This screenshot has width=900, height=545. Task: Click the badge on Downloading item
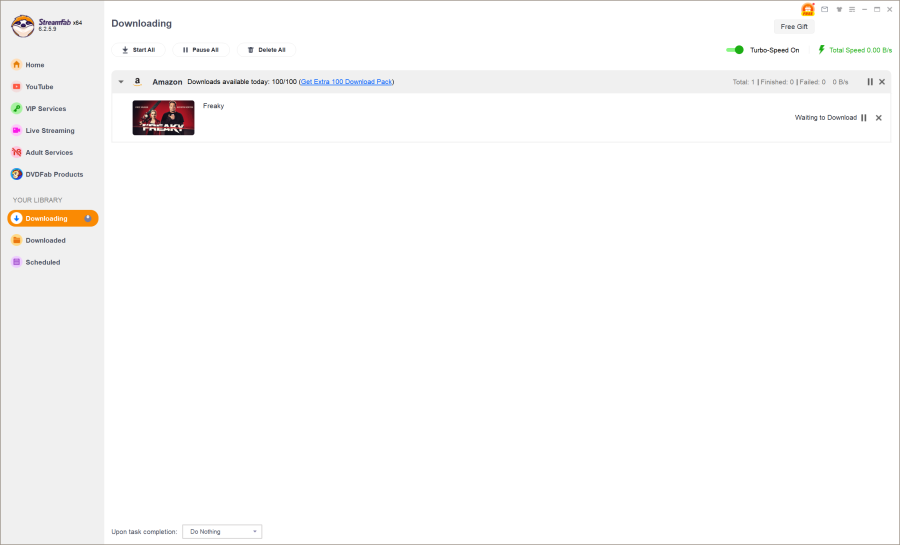[88, 219]
